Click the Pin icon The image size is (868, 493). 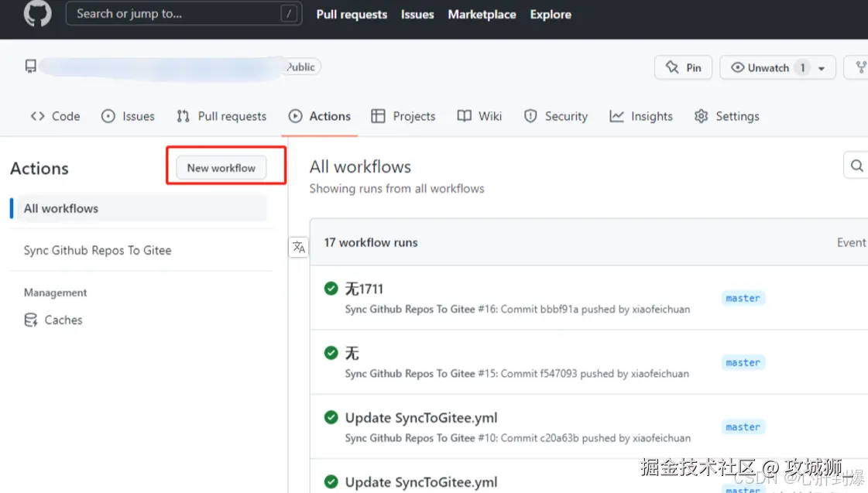672,67
